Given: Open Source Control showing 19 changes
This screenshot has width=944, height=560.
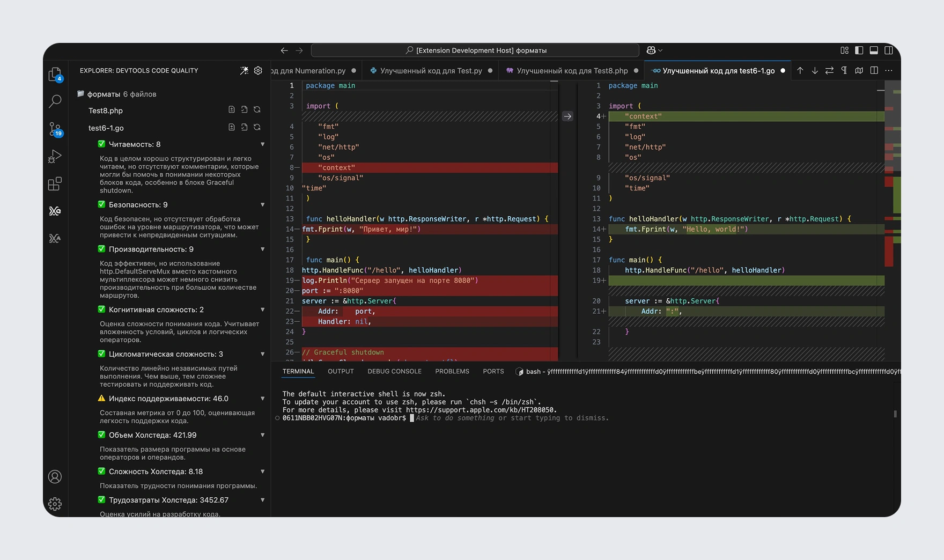Looking at the screenshot, I should coord(55,129).
